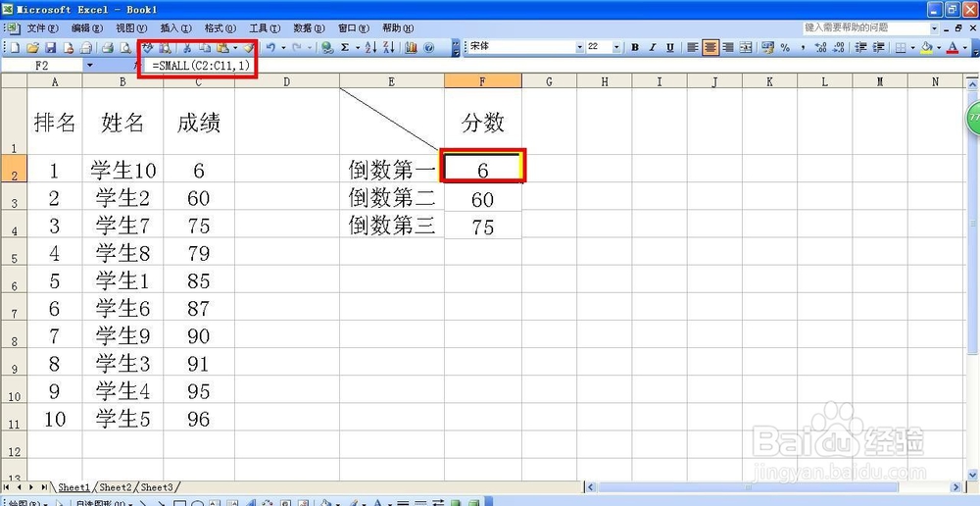Open the AutoSum functions dropdown arrow
This screenshot has height=506, width=980.
point(358,47)
